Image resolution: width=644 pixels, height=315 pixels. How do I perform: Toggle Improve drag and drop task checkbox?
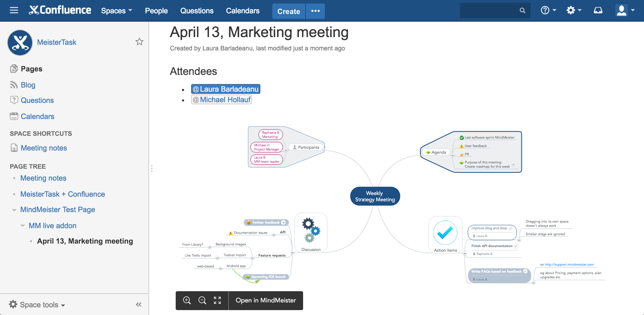click(511, 228)
